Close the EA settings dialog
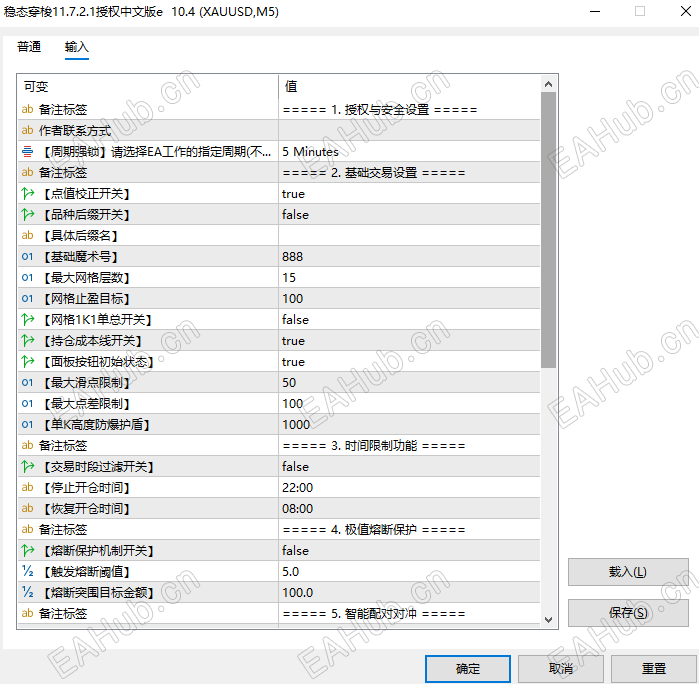 pyautogui.click(x=686, y=11)
